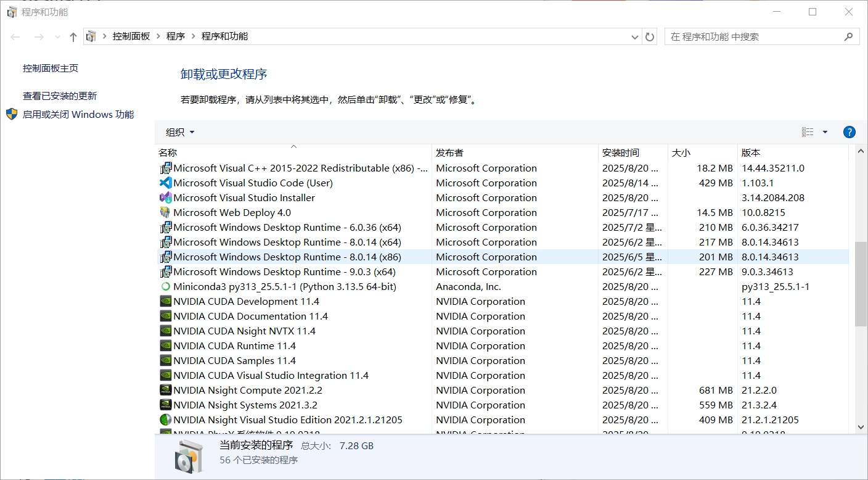This screenshot has width=868, height=480.
Task: Open the help question mark button
Action: 849,132
